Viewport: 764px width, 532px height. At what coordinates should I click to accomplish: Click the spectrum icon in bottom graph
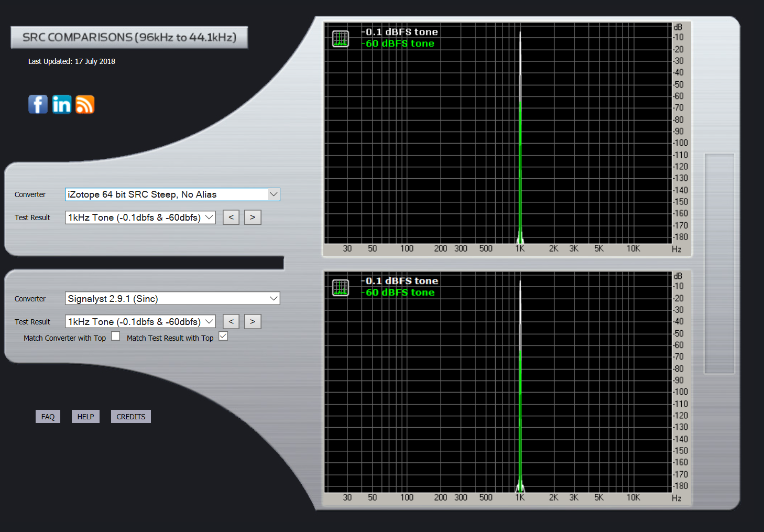341,287
